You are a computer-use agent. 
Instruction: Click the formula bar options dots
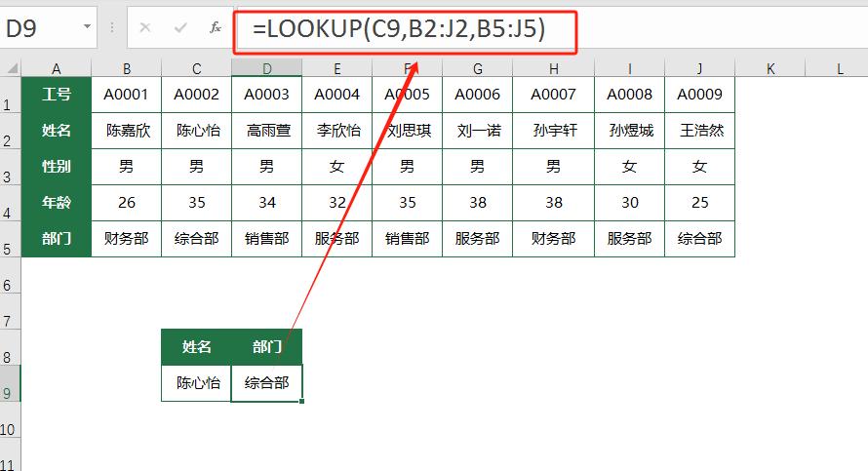coord(112,27)
